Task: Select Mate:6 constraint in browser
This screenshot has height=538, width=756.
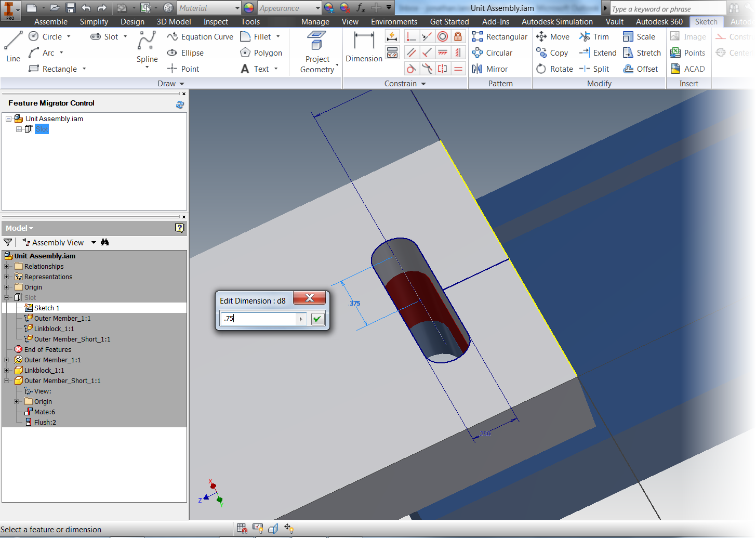Action: coord(44,412)
